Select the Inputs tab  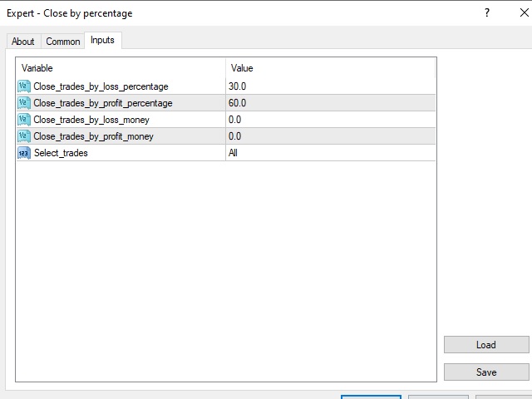pos(102,41)
